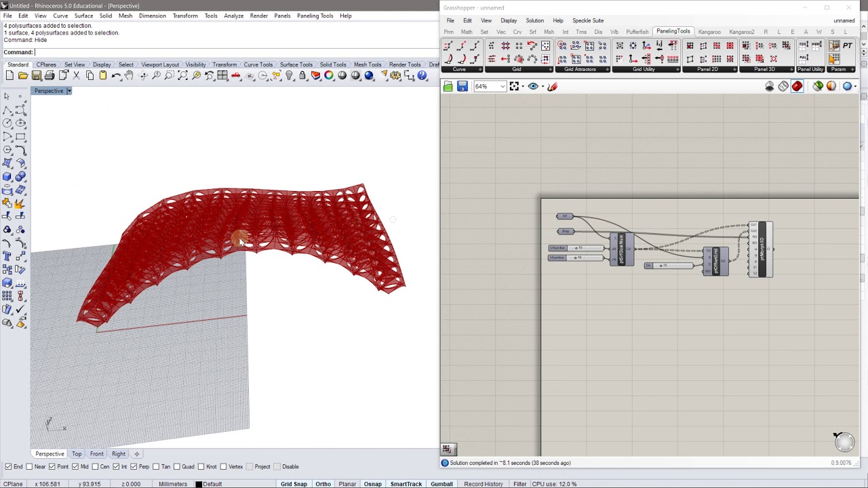Expand the Grid Utility panel

[677, 69]
